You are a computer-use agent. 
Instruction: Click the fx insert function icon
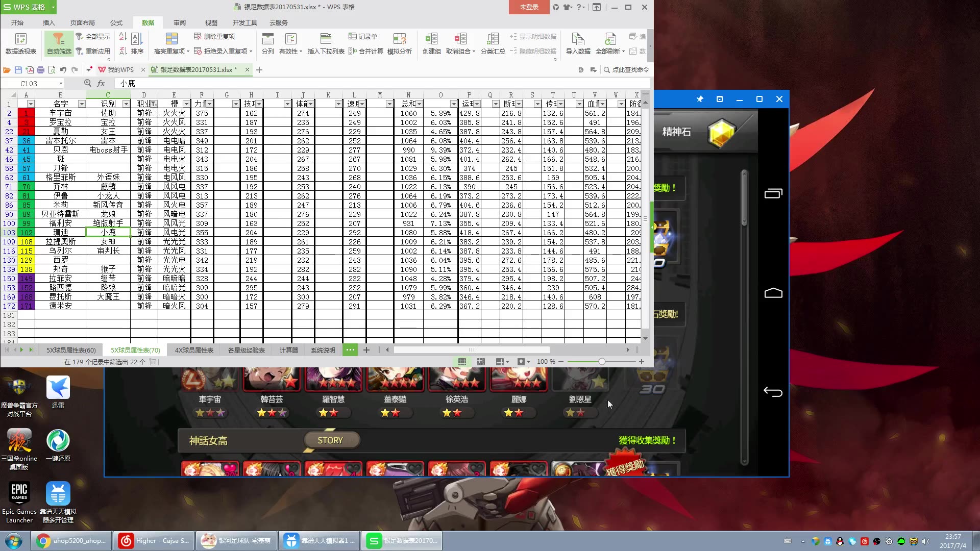tap(101, 83)
